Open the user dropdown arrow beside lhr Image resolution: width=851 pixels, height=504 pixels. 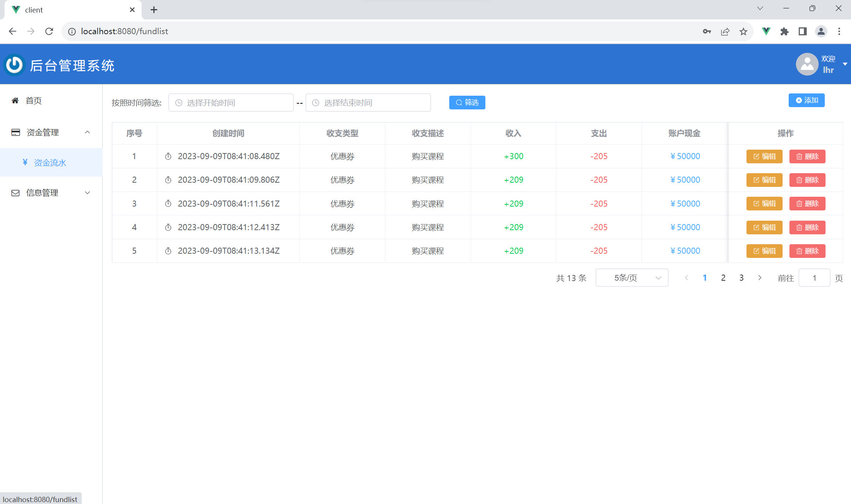[x=845, y=64]
